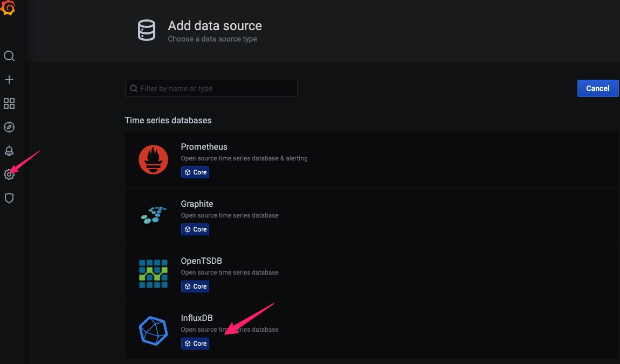Open the Explore compass icon
The height and width of the screenshot is (364, 620).
(9, 127)
